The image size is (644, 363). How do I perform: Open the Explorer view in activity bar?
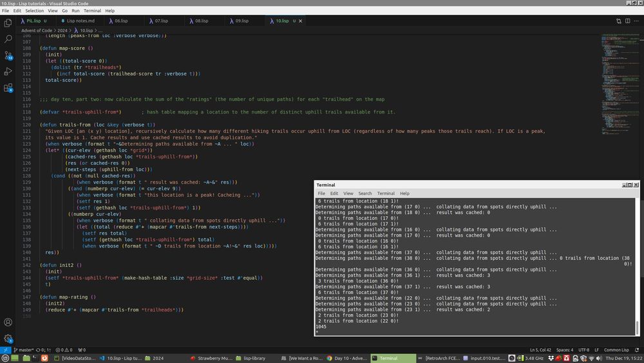tap(8, 23)
